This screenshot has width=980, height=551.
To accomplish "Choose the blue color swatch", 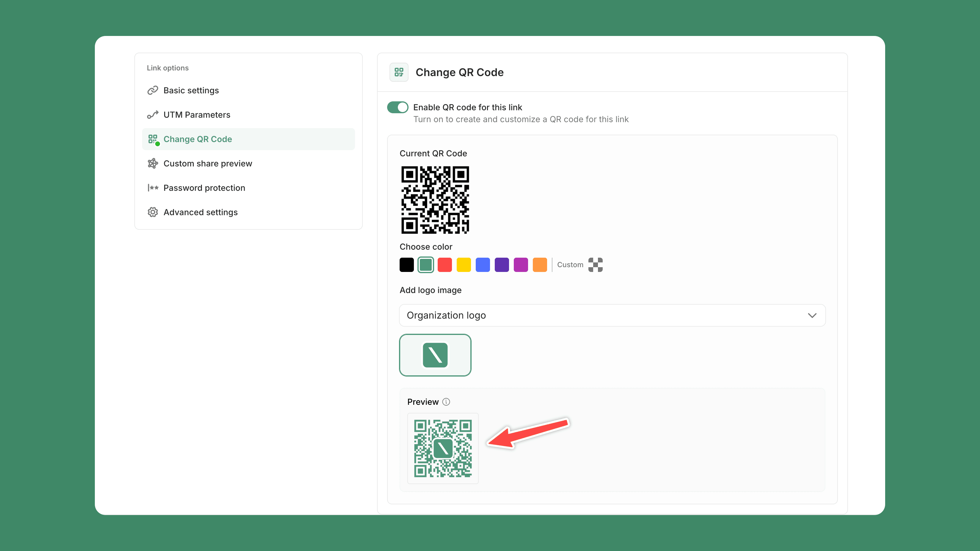I will click(483, 265).
